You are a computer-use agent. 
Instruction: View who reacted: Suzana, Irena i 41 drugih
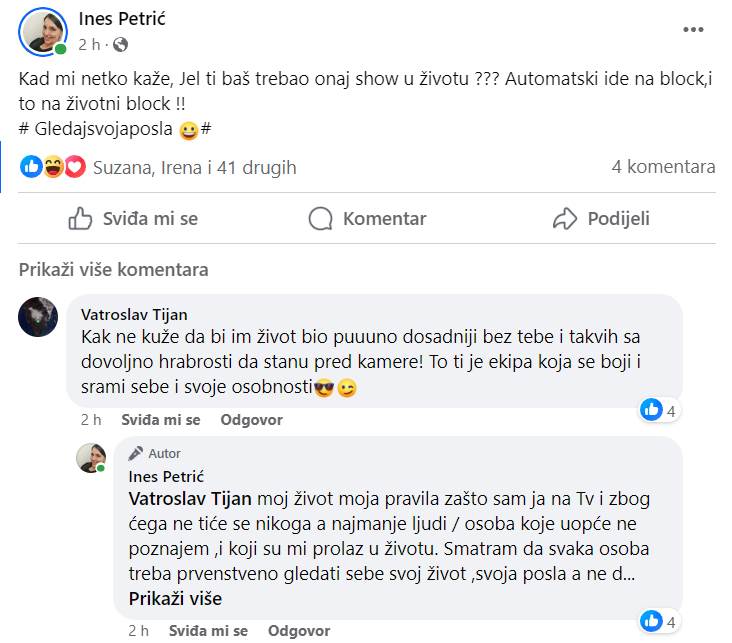click(194, 167)
